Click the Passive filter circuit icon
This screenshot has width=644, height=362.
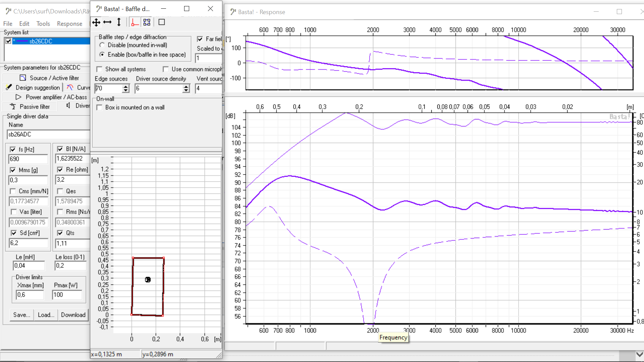[13, 107]
